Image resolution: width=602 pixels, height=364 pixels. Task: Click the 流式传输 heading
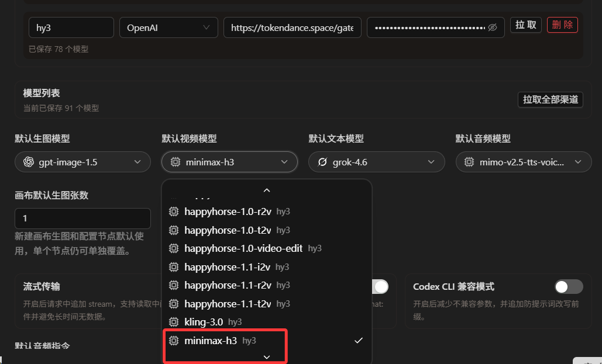(42, 286)
